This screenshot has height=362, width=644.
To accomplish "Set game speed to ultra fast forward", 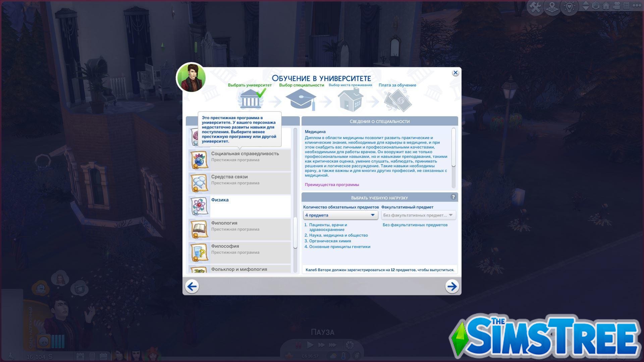I will 333,345.
